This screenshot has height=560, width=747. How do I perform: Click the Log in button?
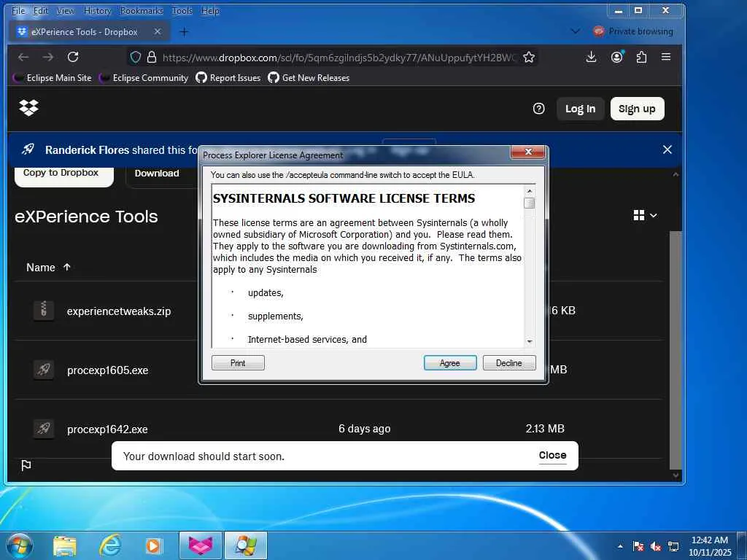pos(580,109)
